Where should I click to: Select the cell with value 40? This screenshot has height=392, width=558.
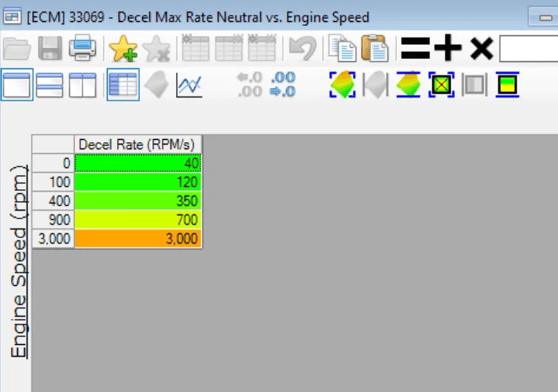[x=138, y=163]
